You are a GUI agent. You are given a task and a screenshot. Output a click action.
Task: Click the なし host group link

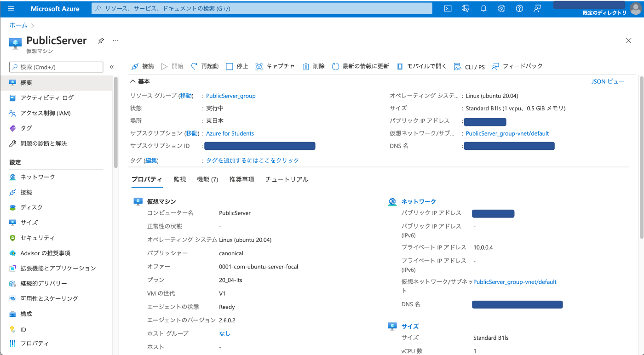tap(224, 333)
